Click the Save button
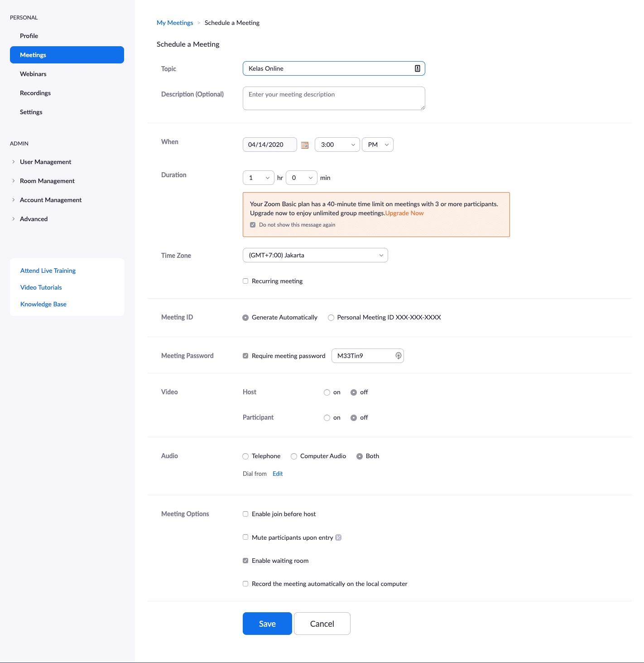This screenshot has height=663, width=644. coord(267,624)
